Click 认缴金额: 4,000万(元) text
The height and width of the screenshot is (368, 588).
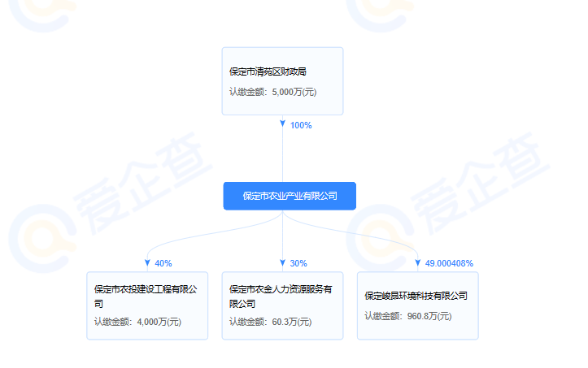click(137, 322)
